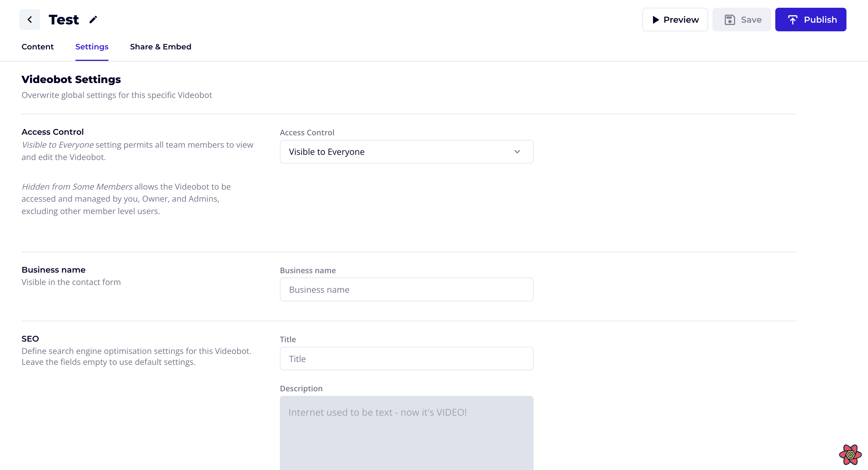The image size is (868, 470).
Task: Click the atom logo in the bottom right corner
Action: (x=850, y=455)
